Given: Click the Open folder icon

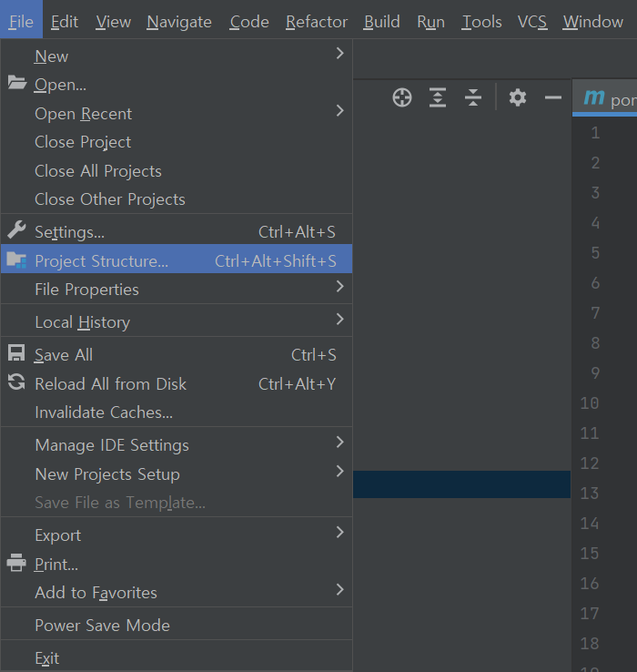Looking at the screenshot, I should click(17, 83).
